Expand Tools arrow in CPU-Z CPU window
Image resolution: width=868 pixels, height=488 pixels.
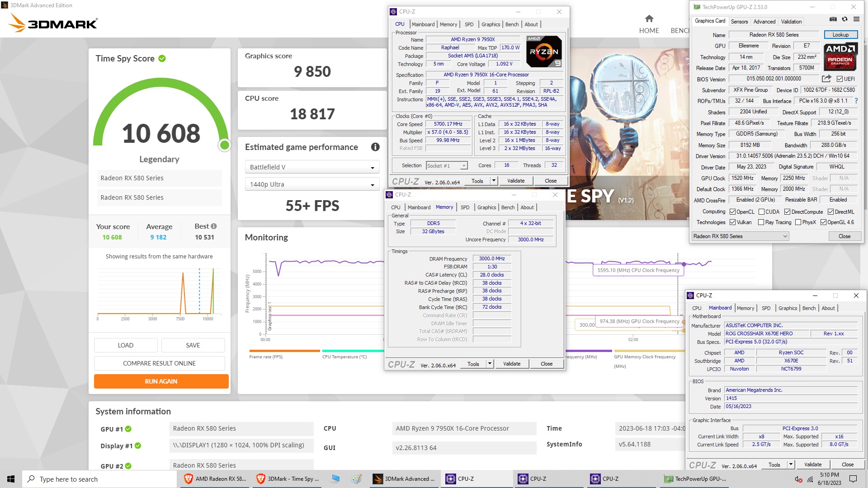click(494, 181)
